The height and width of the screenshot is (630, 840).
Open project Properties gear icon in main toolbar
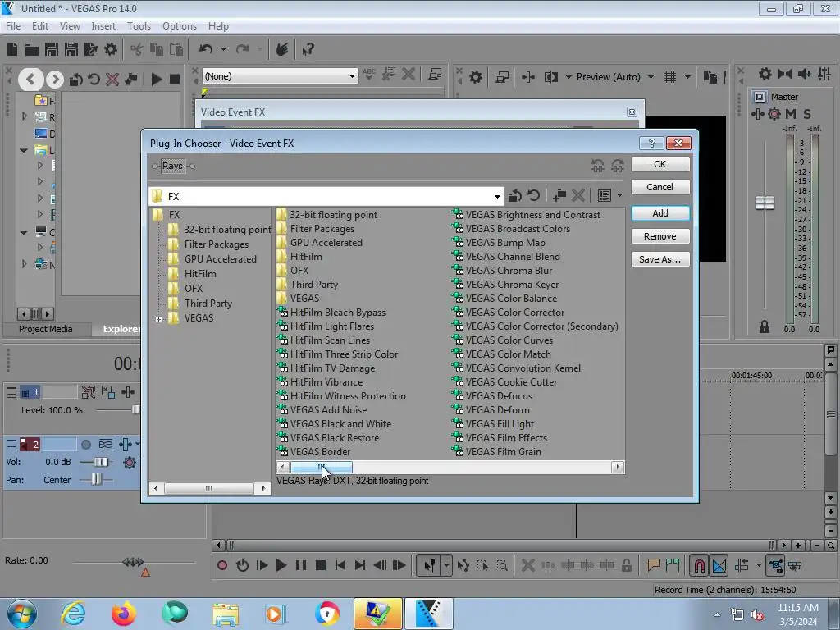pos(111,50)
